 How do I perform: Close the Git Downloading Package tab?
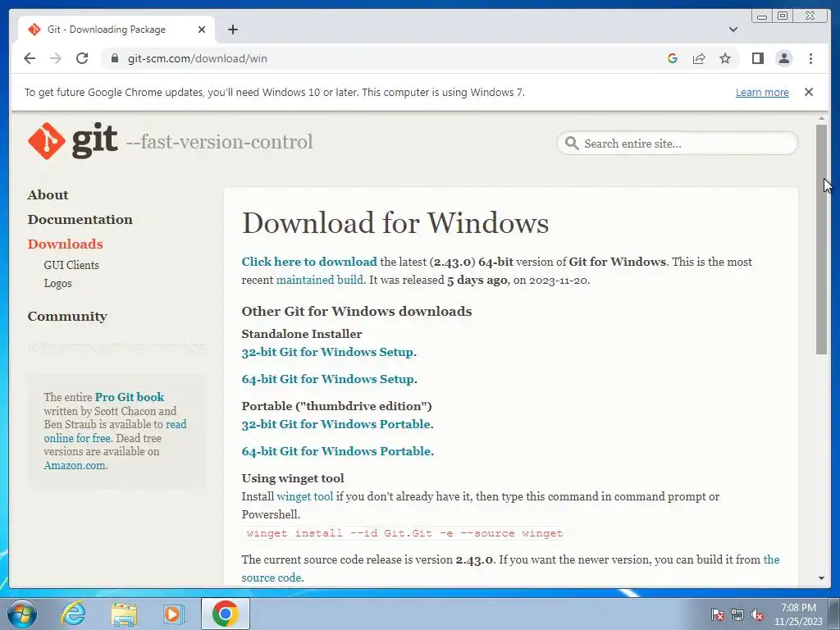tap(202, 30)
